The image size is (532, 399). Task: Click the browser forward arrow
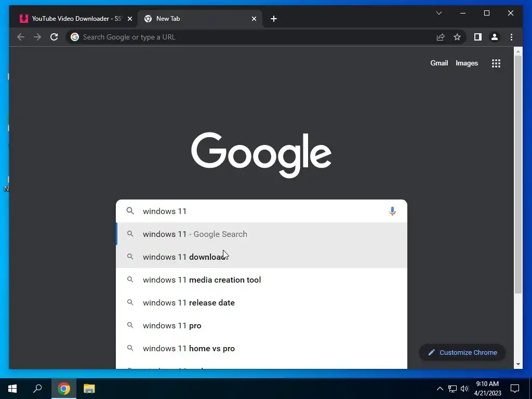[x=37, y=37]
